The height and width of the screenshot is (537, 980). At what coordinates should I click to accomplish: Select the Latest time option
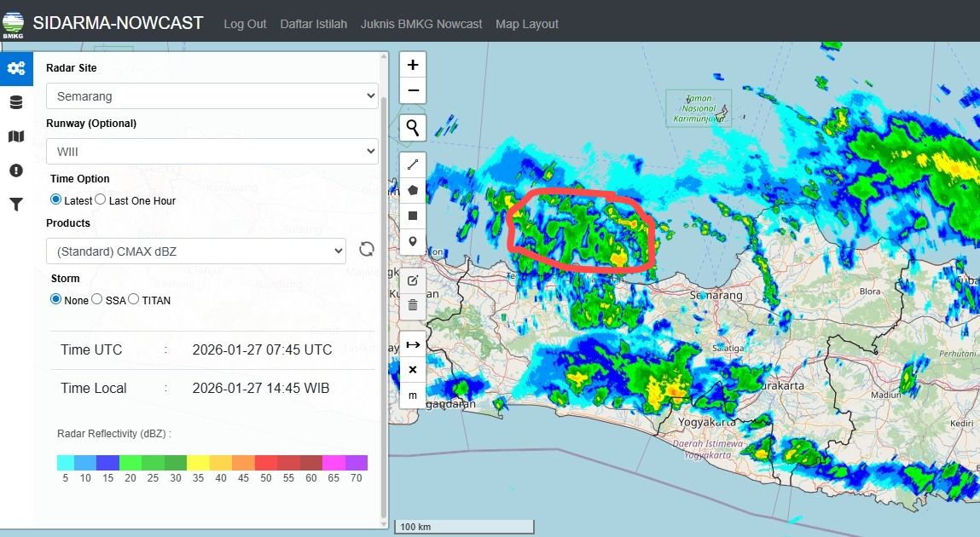pos(55,200)
